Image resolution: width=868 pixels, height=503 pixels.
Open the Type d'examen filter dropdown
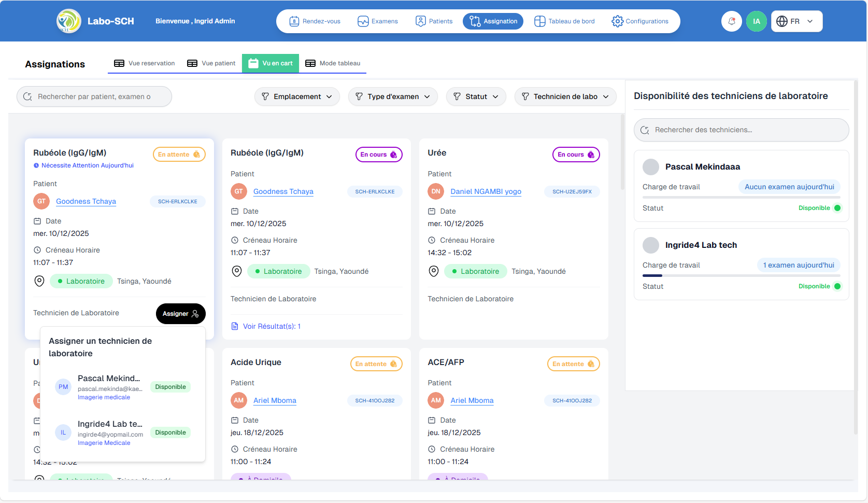[393, 96]
